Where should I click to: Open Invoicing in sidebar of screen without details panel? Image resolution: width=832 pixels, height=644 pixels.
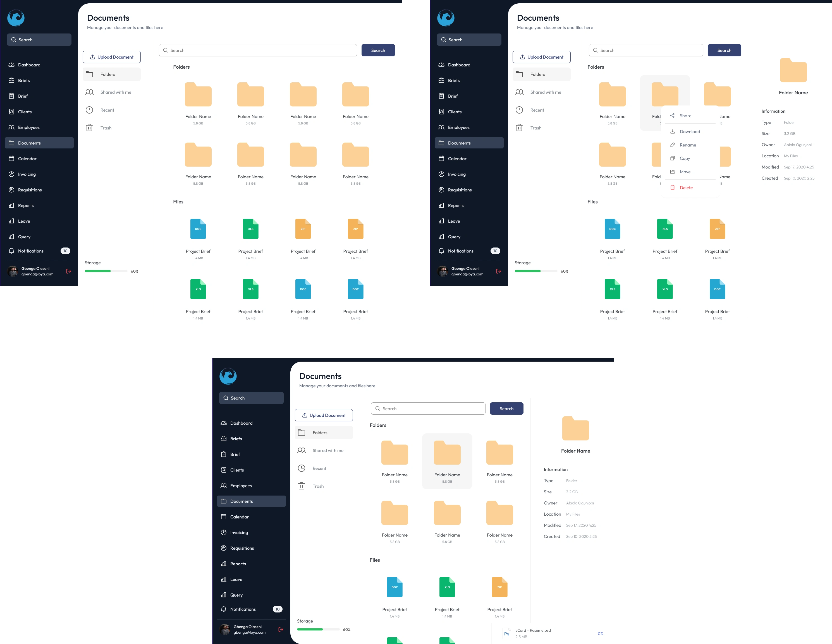39,174
